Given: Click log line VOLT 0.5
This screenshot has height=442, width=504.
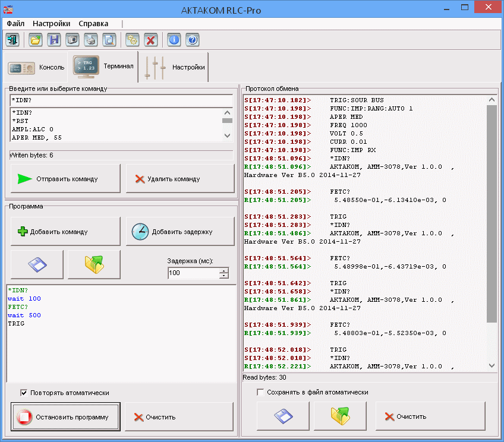Looking at the screenshot, I should click(346, 134).
